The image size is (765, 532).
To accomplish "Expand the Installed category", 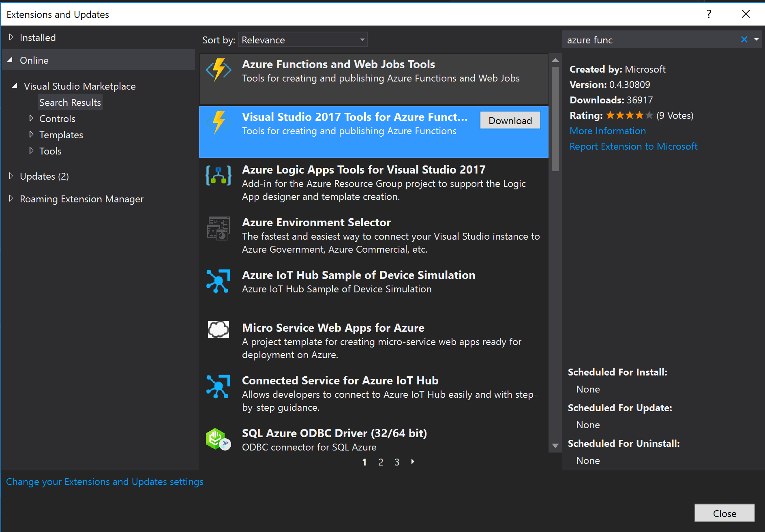I will tap(11, 37).
